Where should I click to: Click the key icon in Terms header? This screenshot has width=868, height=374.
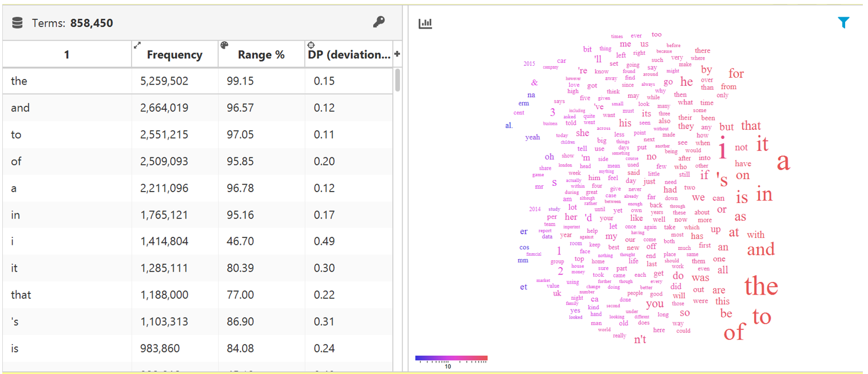click(379, 22)
